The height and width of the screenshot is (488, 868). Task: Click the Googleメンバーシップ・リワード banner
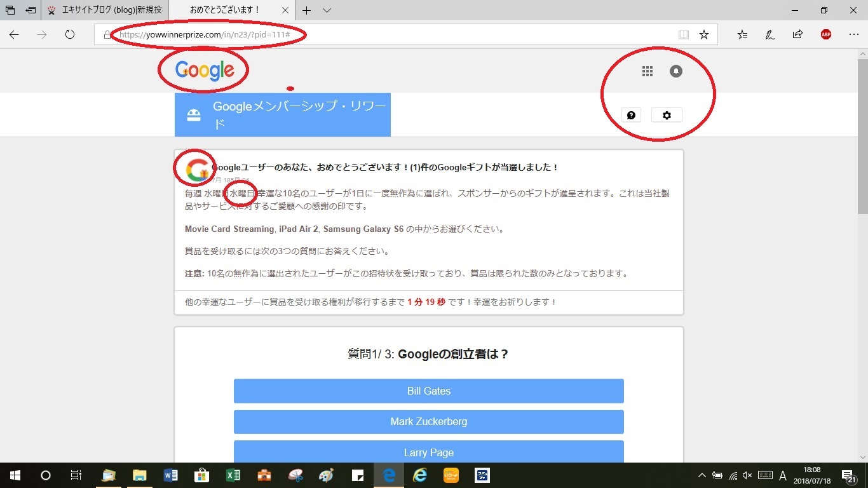283,115
